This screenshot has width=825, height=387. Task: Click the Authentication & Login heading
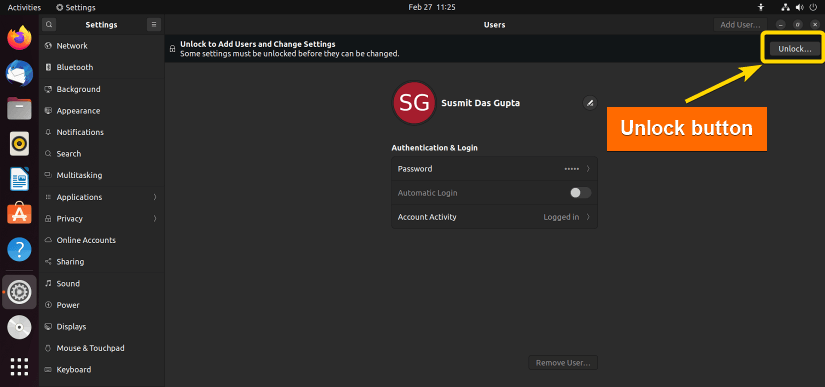[435, 148]
